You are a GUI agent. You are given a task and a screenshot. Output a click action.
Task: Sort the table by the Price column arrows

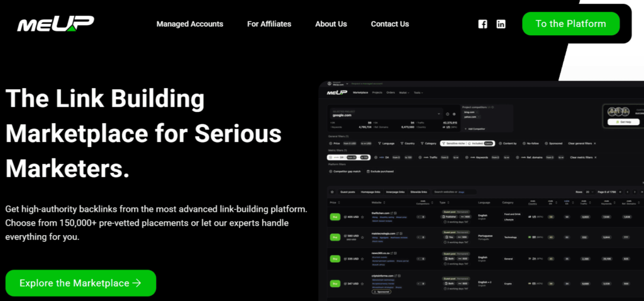click(339, 202)
